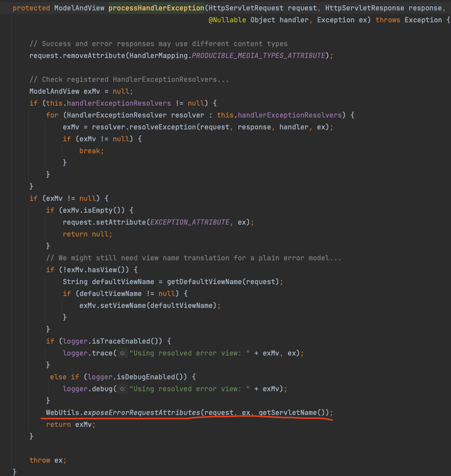The height and width of the screenshot is (476, 451).
Task: Click the isTraceEnabled() call
Action: (x=127, y=341)
